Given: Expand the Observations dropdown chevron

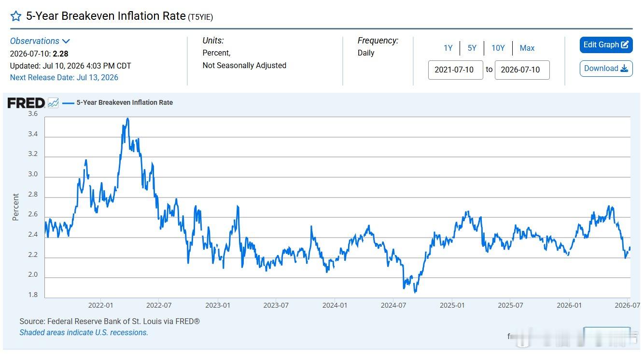Looking at the screenshot, I should tap(66, 42).
